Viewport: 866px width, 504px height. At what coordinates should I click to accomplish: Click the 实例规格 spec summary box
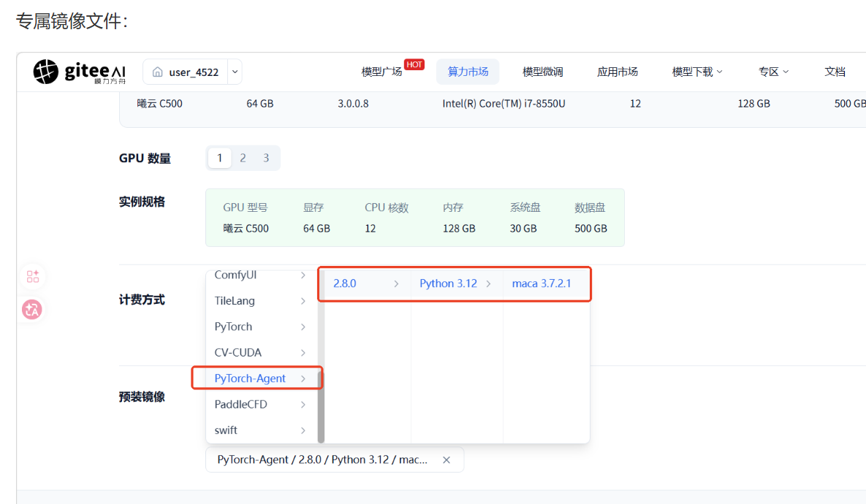415,218
